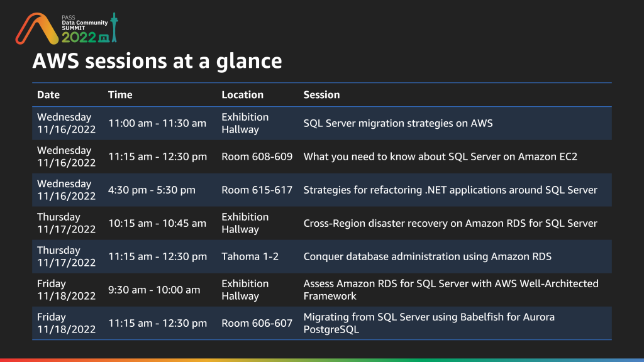Image resolution: width=644 pixels, height=362 pixels.
Task: Click the 9:30 am - 10:00 am time cell
Action: [154, 290]
